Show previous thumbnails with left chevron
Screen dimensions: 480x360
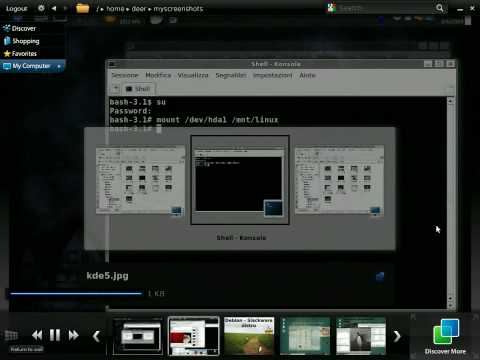(96, 336)
